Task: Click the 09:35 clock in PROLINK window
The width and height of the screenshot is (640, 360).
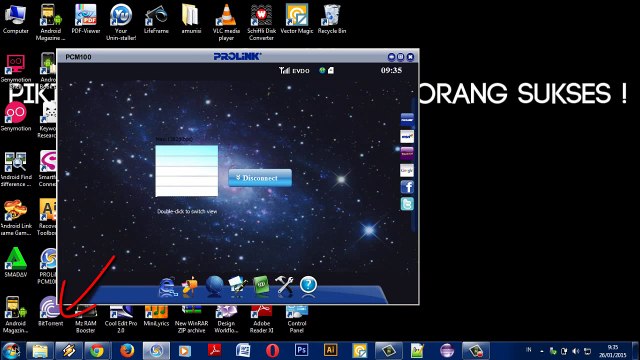Action: click(391, 70)
